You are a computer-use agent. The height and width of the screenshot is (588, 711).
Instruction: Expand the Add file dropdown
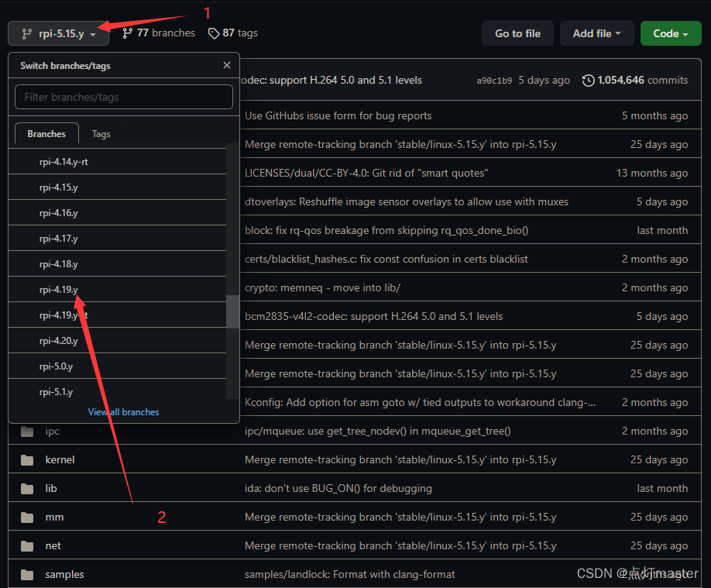tap(596, 33)
